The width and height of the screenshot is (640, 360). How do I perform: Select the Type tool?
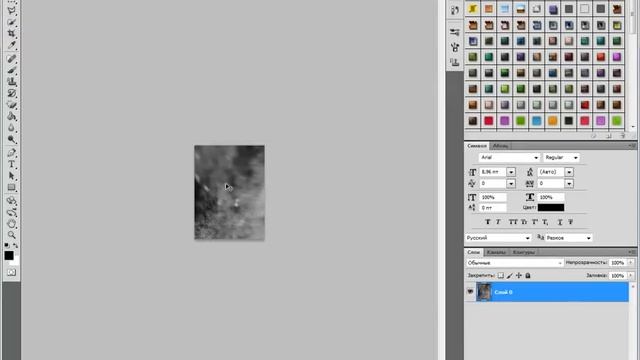[11, 164]
